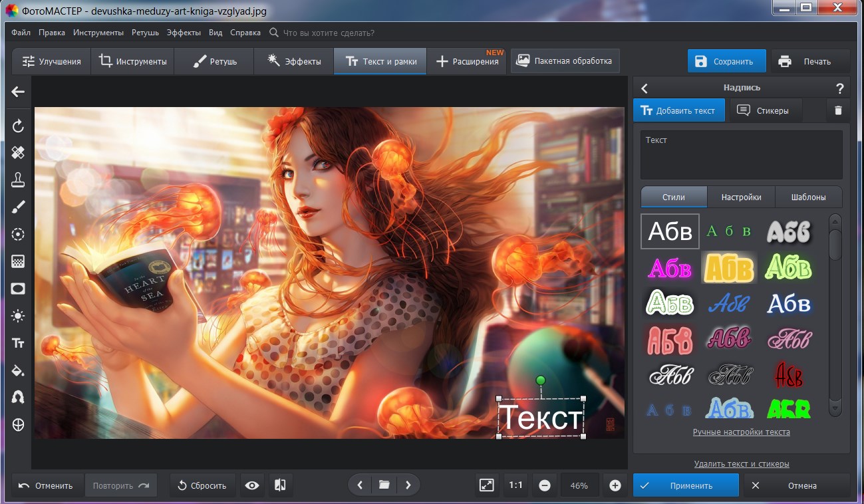Viewport: 864px width, 504px height.
Task: Select the paint bucket fill tool
Action: [18, 370]
